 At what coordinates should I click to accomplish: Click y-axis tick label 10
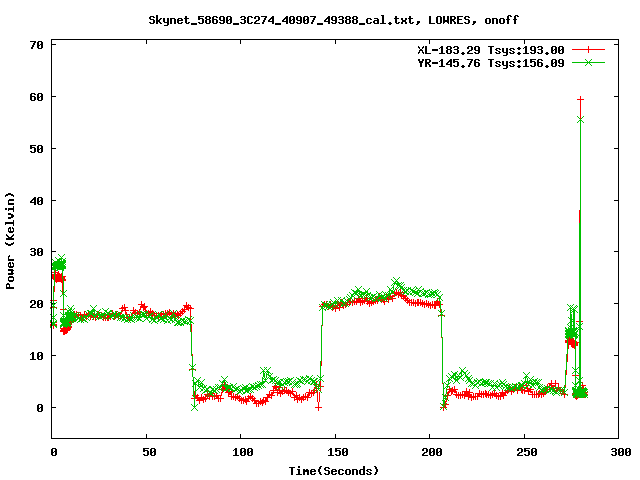pyautogui.click(x=36, y=356)
